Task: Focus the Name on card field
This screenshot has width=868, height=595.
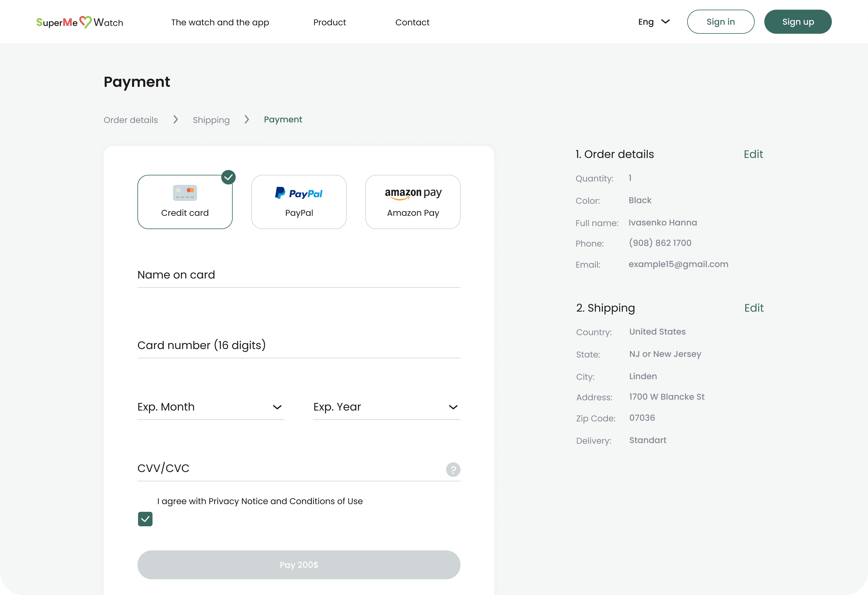Action: pos(298,275)
